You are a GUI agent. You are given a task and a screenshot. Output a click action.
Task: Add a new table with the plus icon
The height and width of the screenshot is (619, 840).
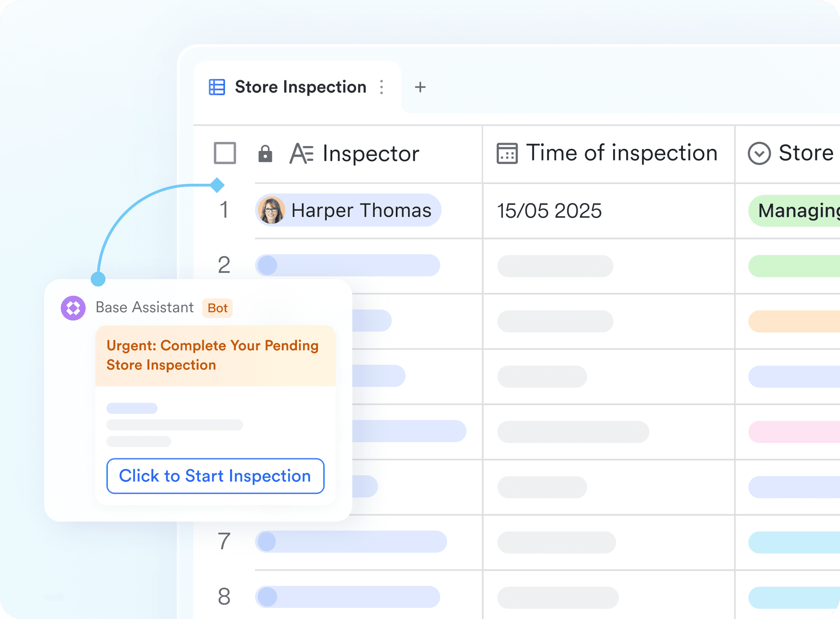(420, 87)
